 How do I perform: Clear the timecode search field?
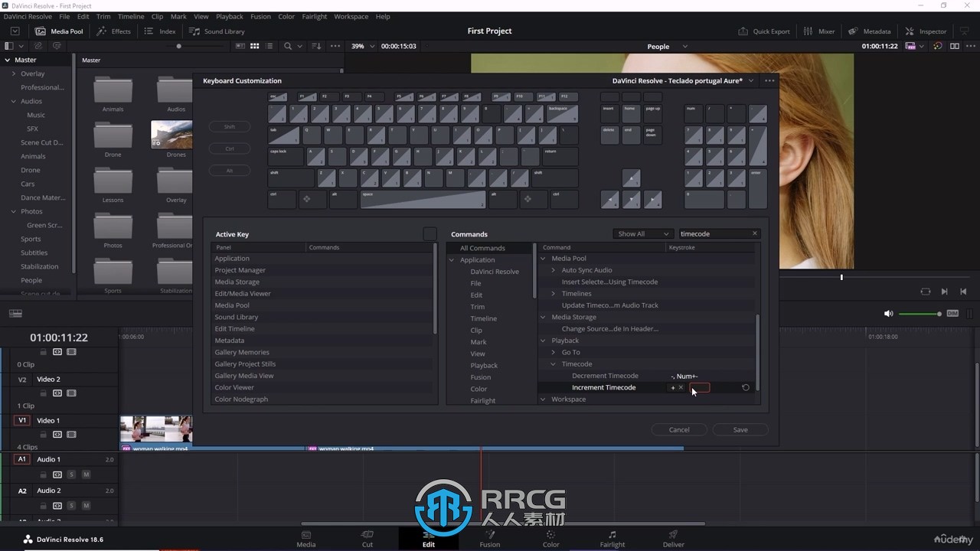point(754,233)
